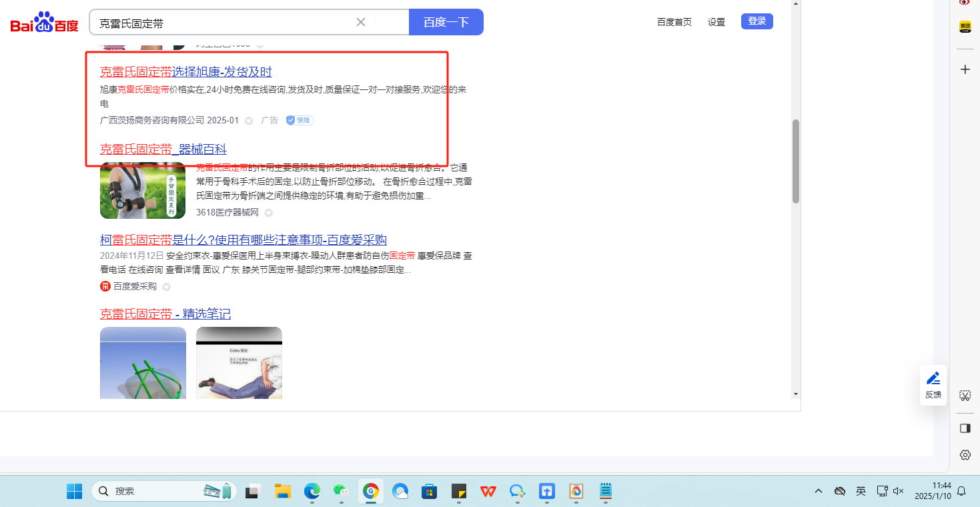Clear the search box with the X icon
The height and width of the screenshot is (507, 980).
coord(361,22)
